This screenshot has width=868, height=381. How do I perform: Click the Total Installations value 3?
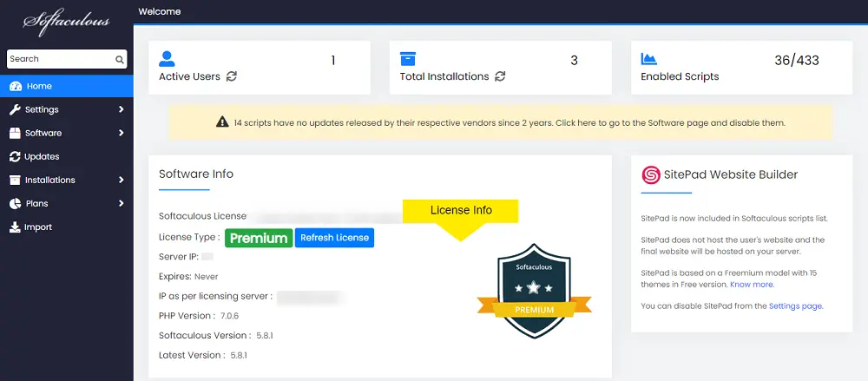click(x=574, y=61)
